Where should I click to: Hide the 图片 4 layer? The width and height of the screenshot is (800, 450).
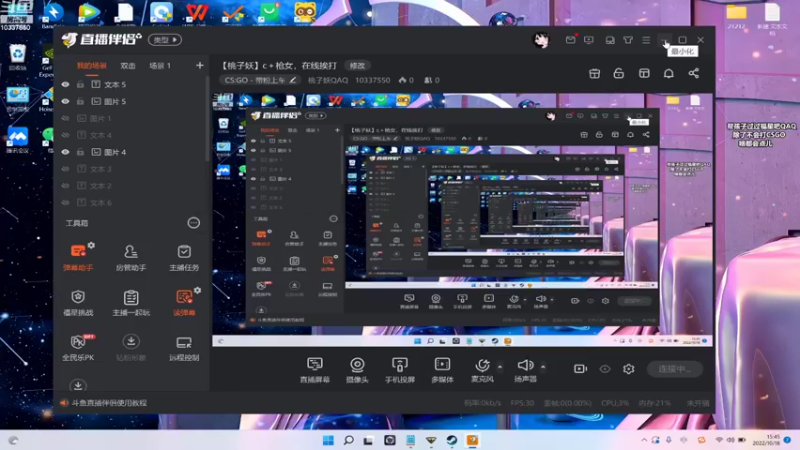tap(65, 152)
